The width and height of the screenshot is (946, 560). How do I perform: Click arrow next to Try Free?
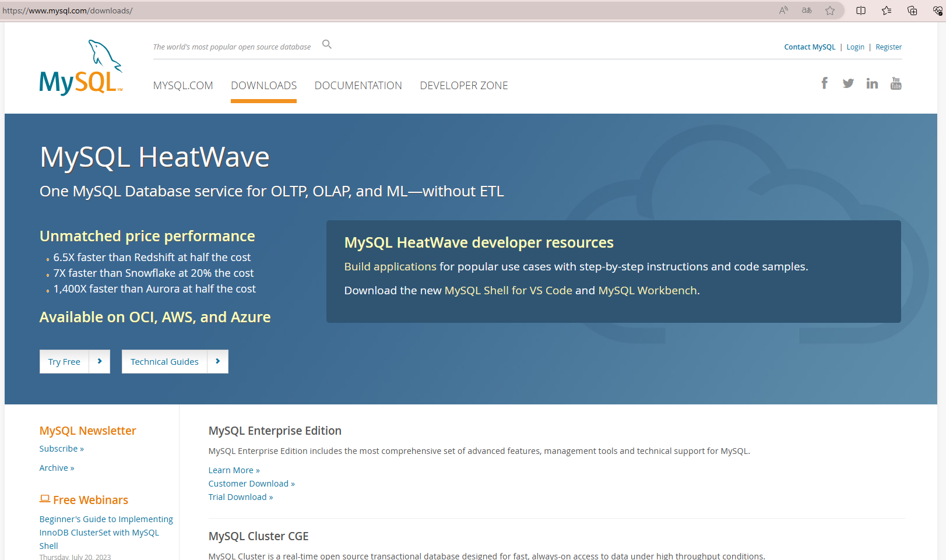tap(100, 361)
